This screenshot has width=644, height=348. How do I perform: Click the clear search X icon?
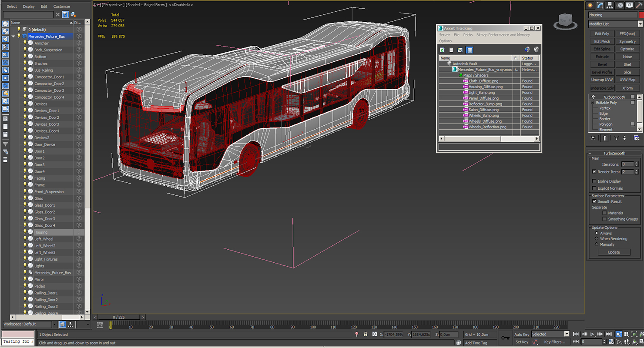click(57, 15)
